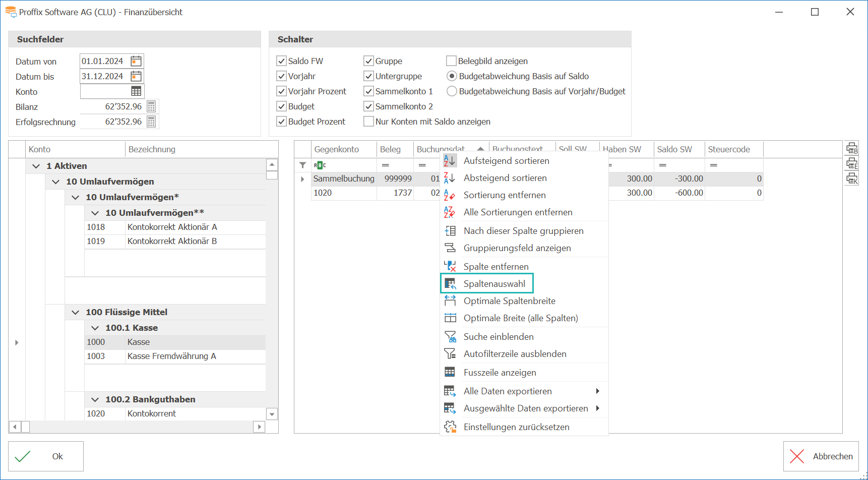Image resolution: width=868 pixels, height=480 pixels.
Task: Expand the Sammelbuchung row arrow
Action: 302,179
